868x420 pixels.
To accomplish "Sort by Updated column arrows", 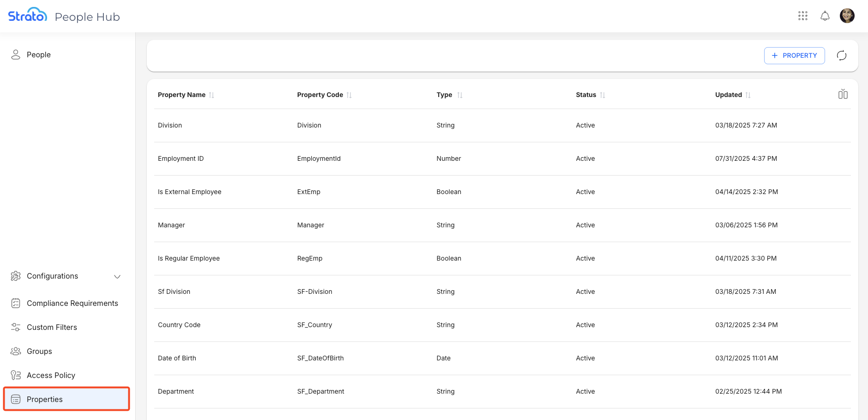I will [748, 95].
